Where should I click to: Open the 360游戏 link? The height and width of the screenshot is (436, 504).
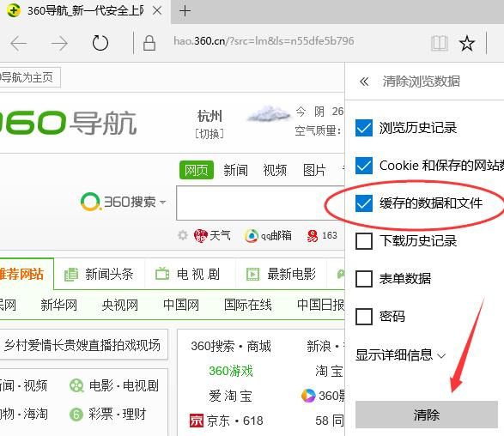tap(231, 371)
